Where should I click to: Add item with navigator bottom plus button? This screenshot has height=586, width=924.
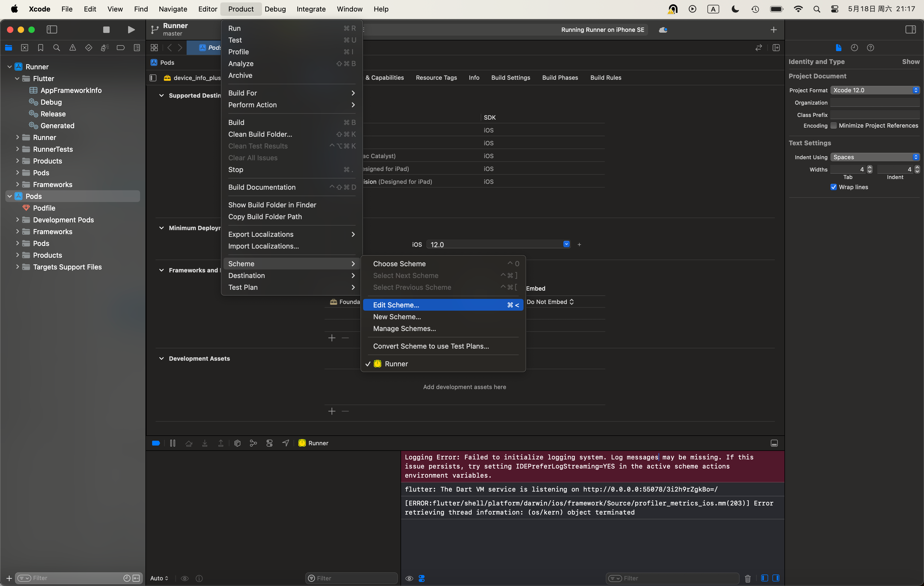[9, 578]
